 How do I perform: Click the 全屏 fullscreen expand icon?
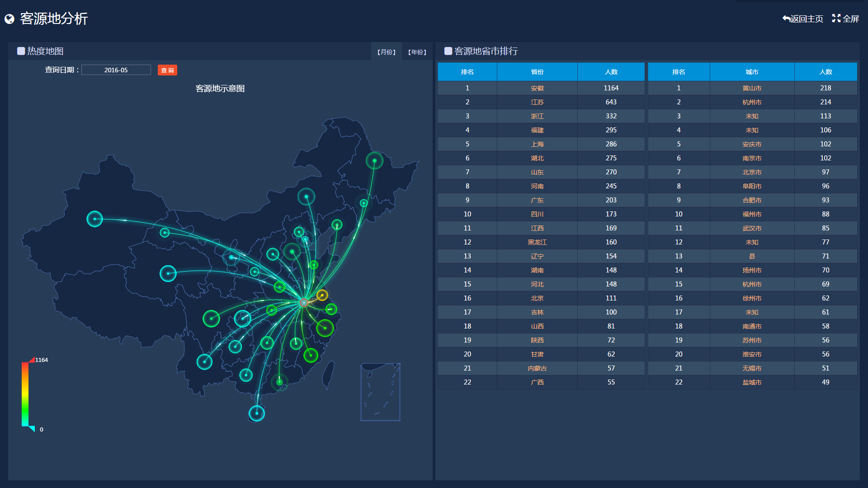tap(836, 19)
